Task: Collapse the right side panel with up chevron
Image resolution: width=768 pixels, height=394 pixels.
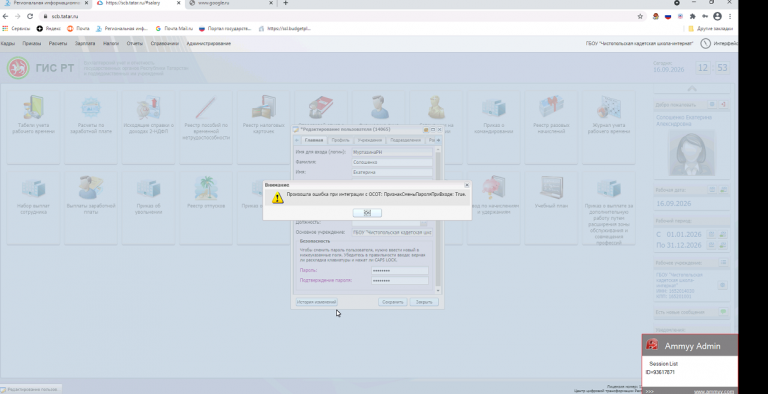Action: point(692,89)
